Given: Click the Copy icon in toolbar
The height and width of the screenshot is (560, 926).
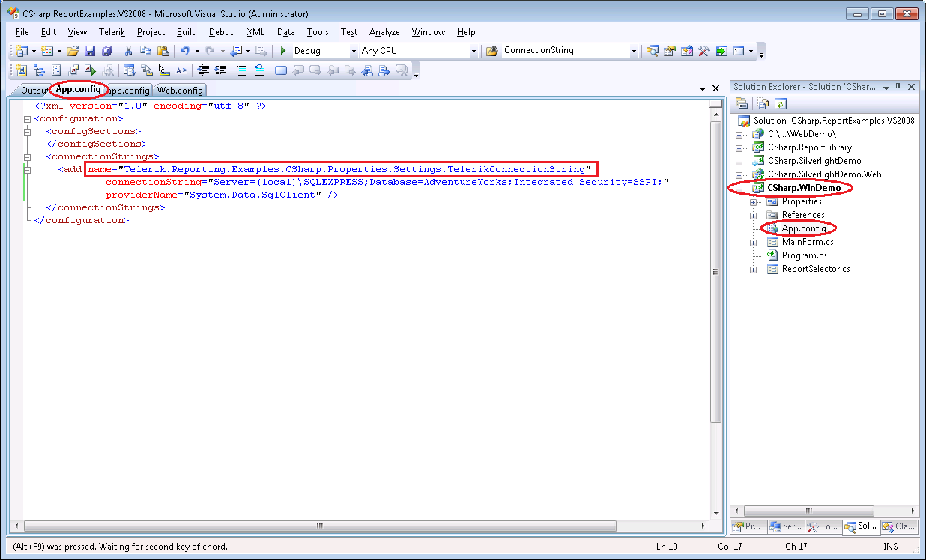Looking at the screenshot, I should (x=145, y=51).
